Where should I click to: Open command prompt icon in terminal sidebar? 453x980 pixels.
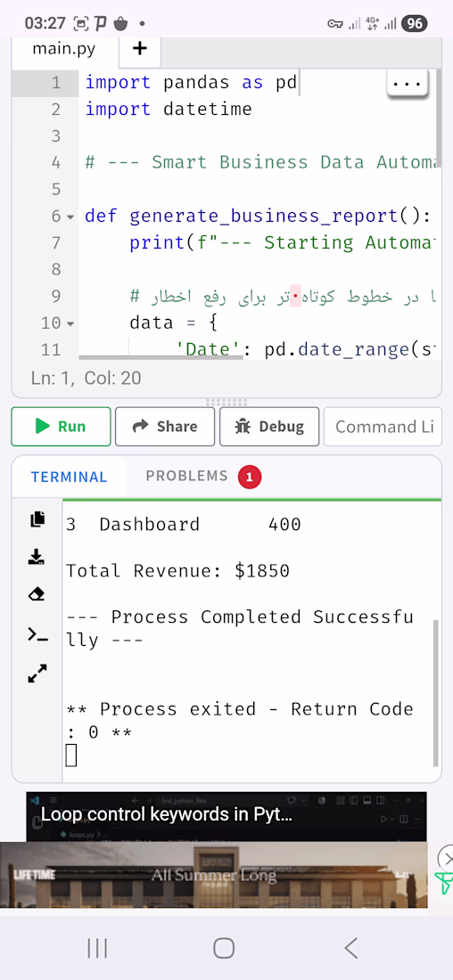[x=37, y=634]
